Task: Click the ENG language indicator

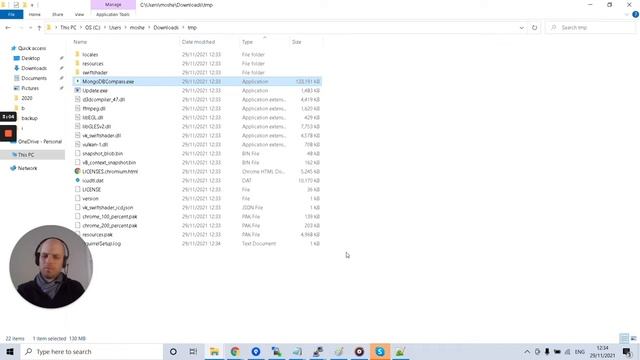Action: coord(579,351)
